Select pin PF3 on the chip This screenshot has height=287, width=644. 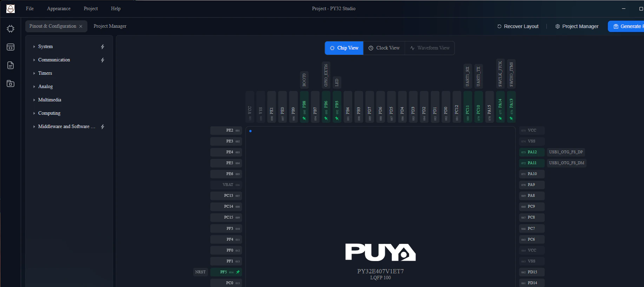click(226, 229)
